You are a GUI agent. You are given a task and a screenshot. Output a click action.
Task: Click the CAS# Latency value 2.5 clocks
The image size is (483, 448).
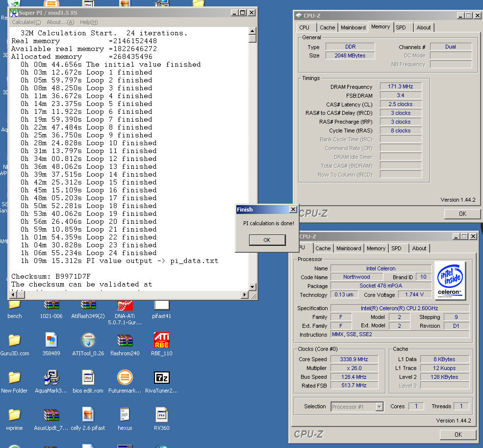point(401,104)
